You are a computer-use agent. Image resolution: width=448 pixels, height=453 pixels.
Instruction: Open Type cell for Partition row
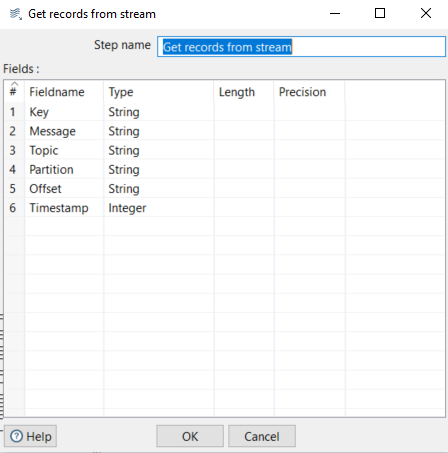(159, 169)
